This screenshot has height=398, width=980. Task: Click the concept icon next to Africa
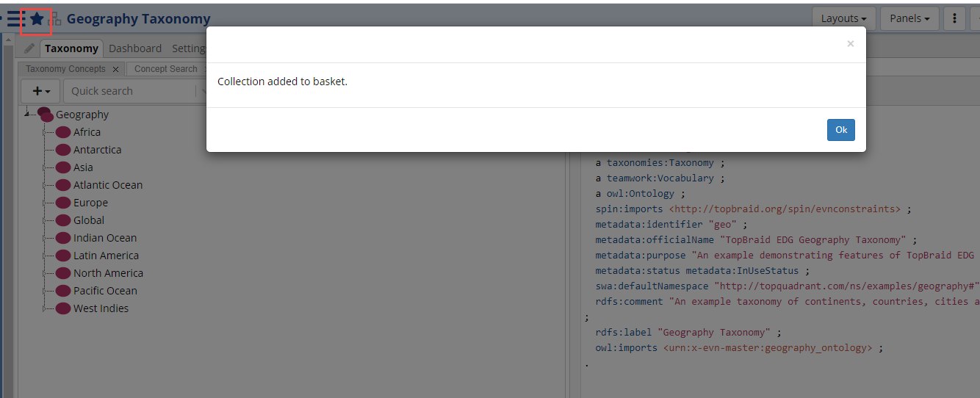(x=63, y=132)
